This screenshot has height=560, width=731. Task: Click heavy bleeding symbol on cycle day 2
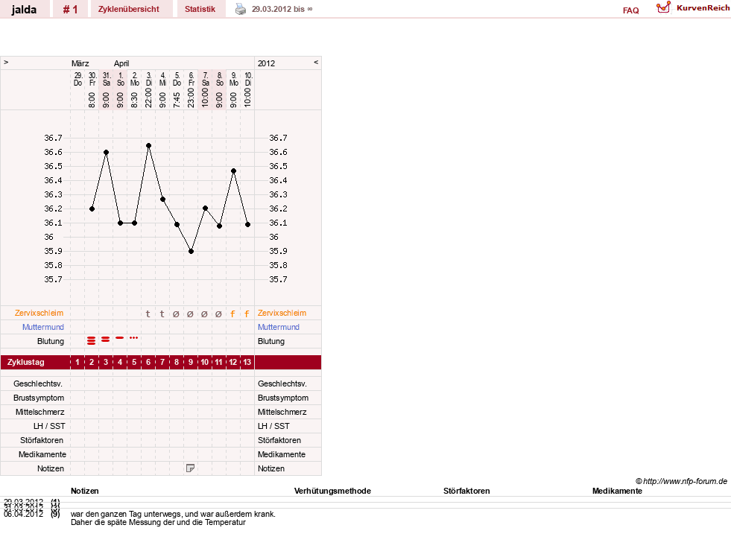(92, 340)
